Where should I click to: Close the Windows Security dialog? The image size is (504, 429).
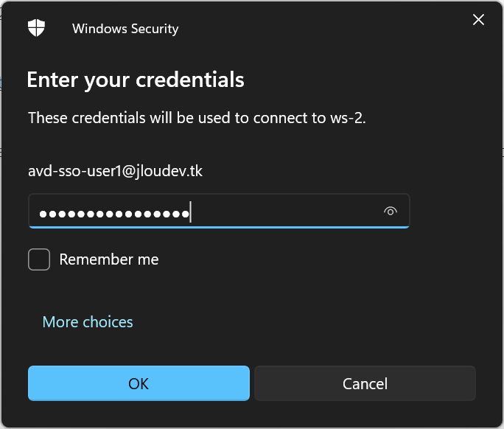(478, 20)
